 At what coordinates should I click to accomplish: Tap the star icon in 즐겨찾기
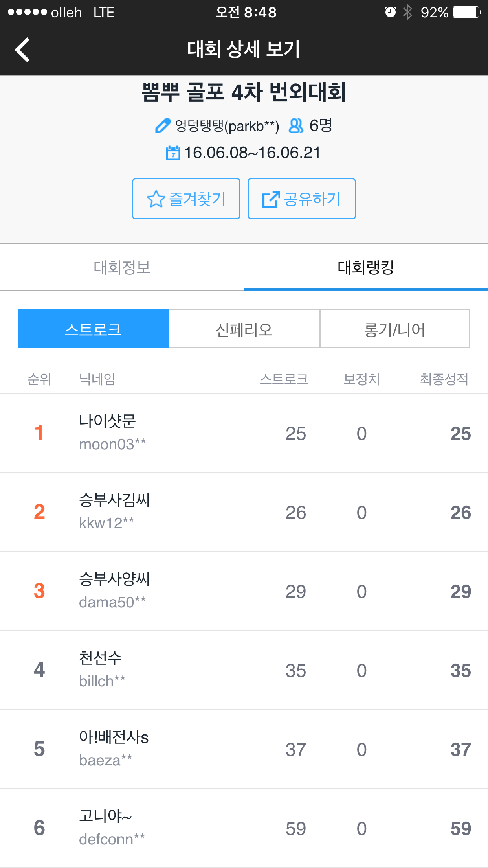(156, 199)
